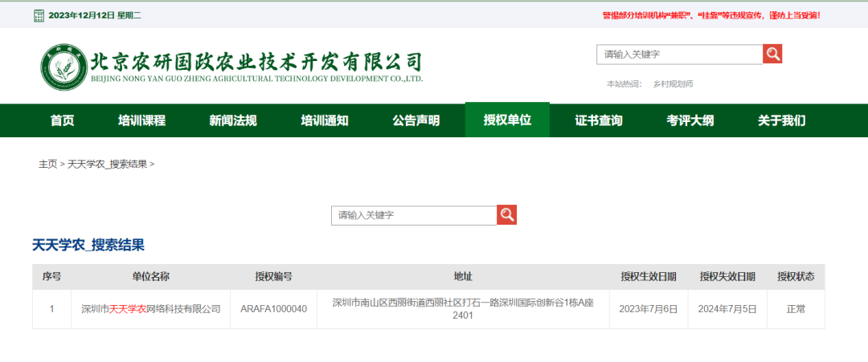This screenshot has height=362, width=868.
Task: Click the red search icon in header
Action: click(772, 54)
